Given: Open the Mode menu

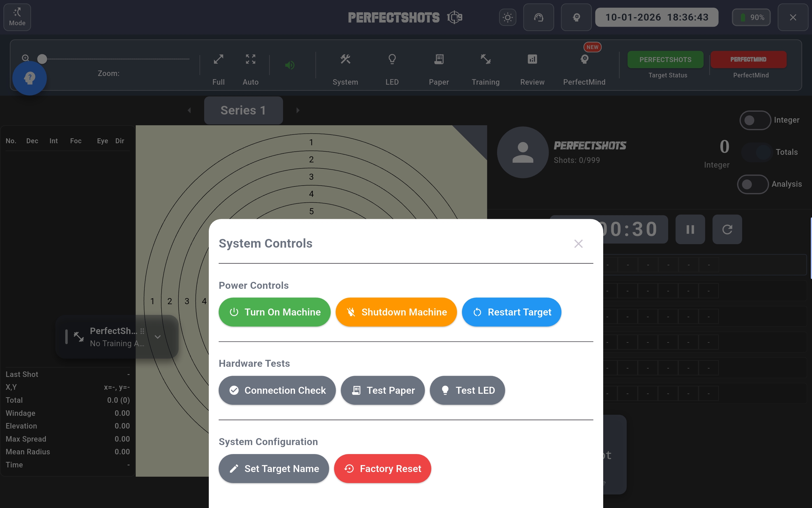Looking at the screenshot, I should click(x=17, y=17).
